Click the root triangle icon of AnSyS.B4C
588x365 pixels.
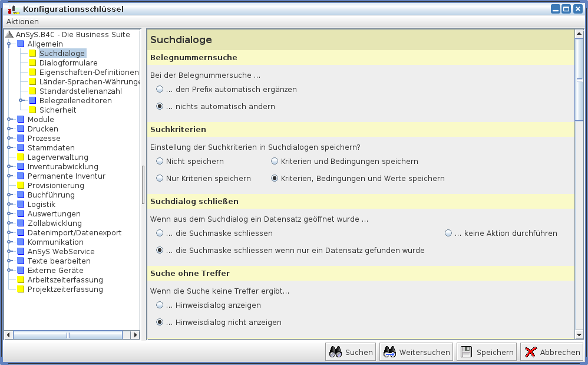click(x=9, y=35)
